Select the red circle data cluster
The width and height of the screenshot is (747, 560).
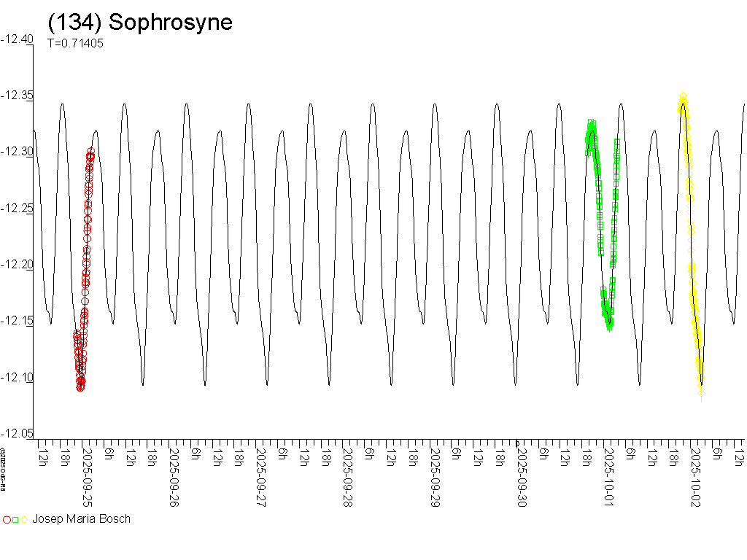click(x=85, y=270)
